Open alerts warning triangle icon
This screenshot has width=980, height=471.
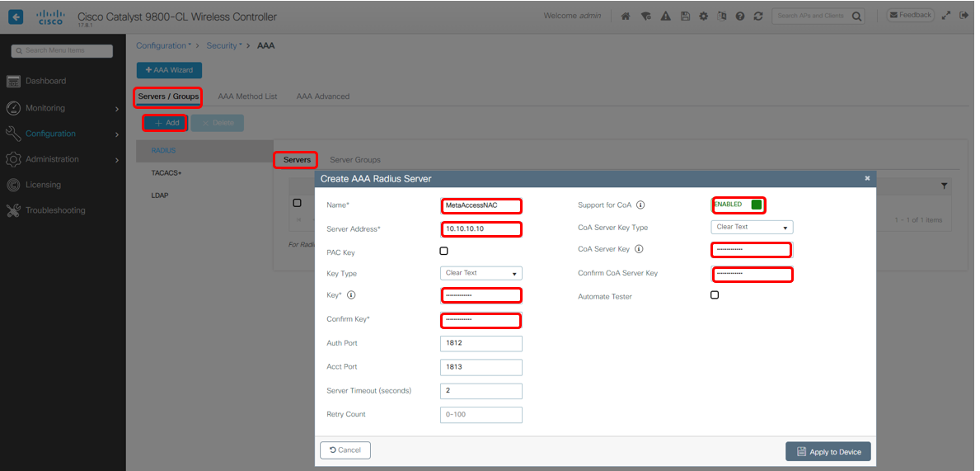coord(666,16)
